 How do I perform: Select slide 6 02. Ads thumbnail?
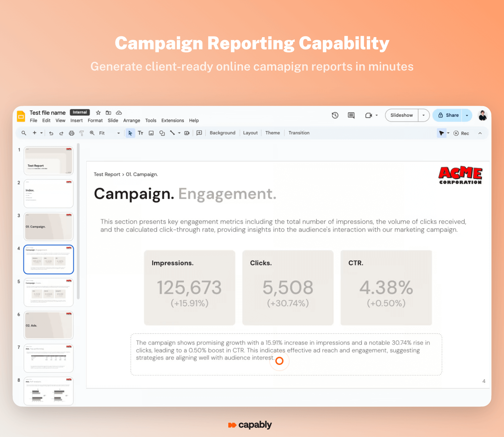click(x=48, y=325)
